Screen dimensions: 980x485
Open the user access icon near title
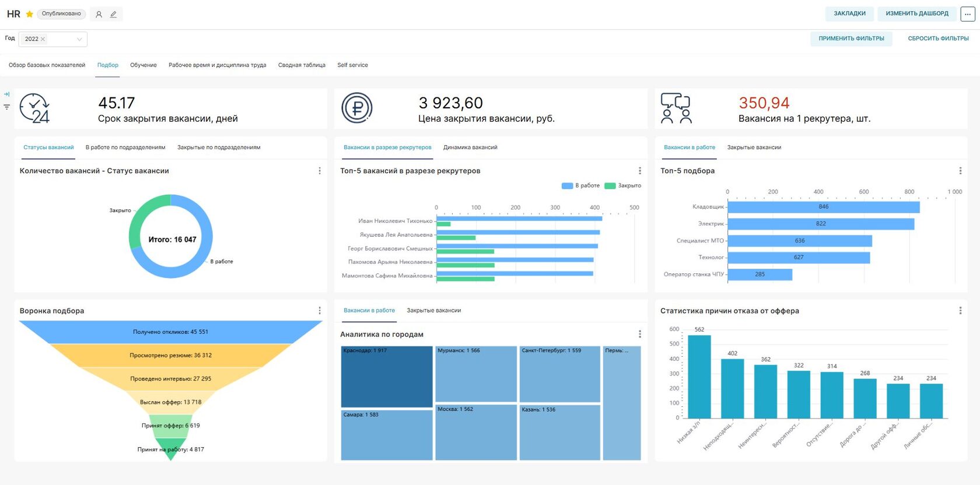pyautogui.click(x=99, y=14)
